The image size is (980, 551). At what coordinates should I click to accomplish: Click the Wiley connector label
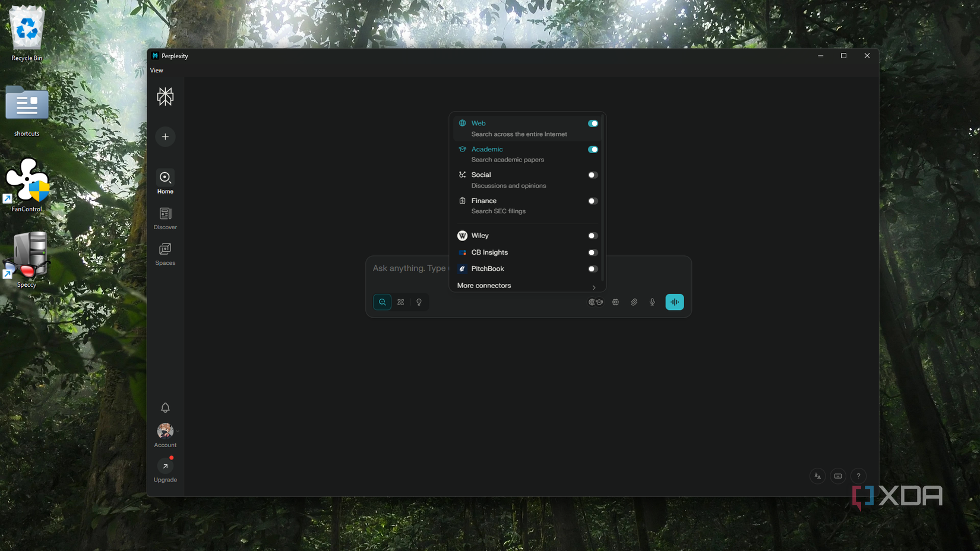pos(480,236)
